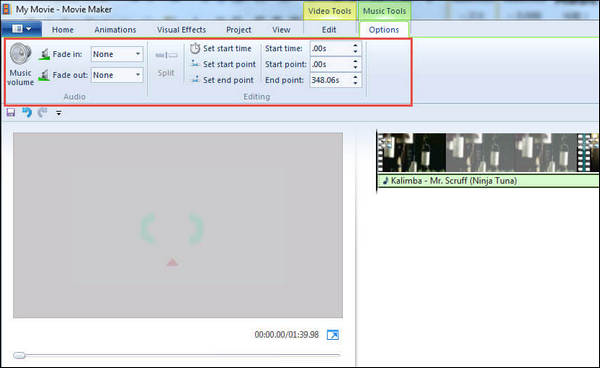Screen dimensions: 600x368
Task: Increase the Start time spinner
Action: (355, 45)
